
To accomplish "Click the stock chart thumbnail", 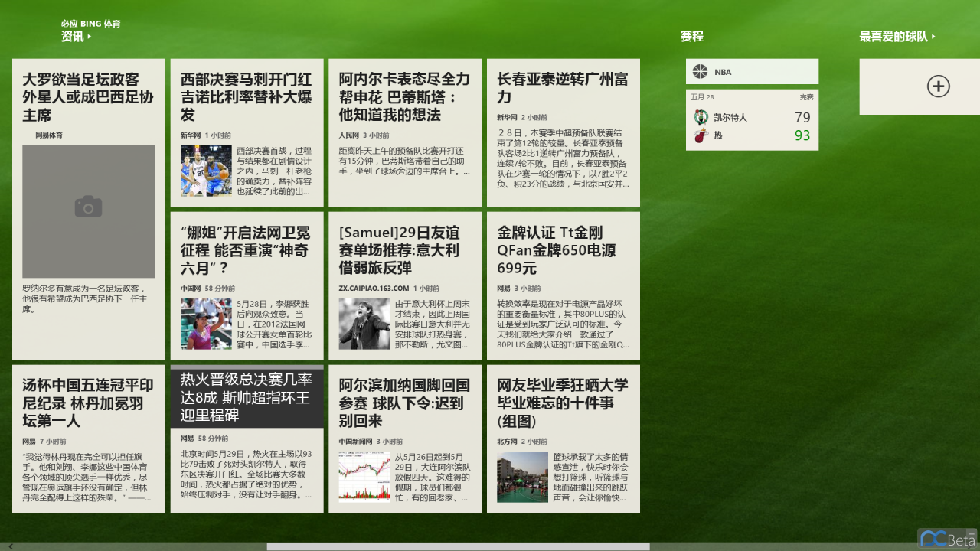I will 364,477.
